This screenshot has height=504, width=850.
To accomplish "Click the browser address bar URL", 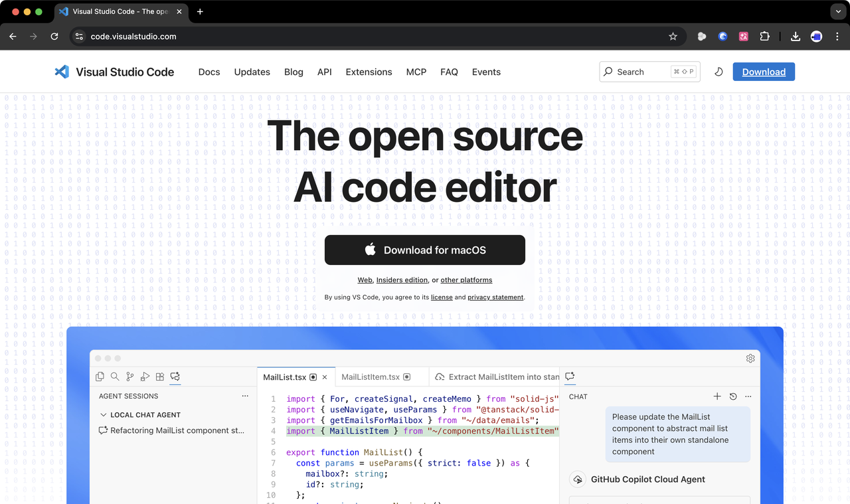I will coord(133,37).
